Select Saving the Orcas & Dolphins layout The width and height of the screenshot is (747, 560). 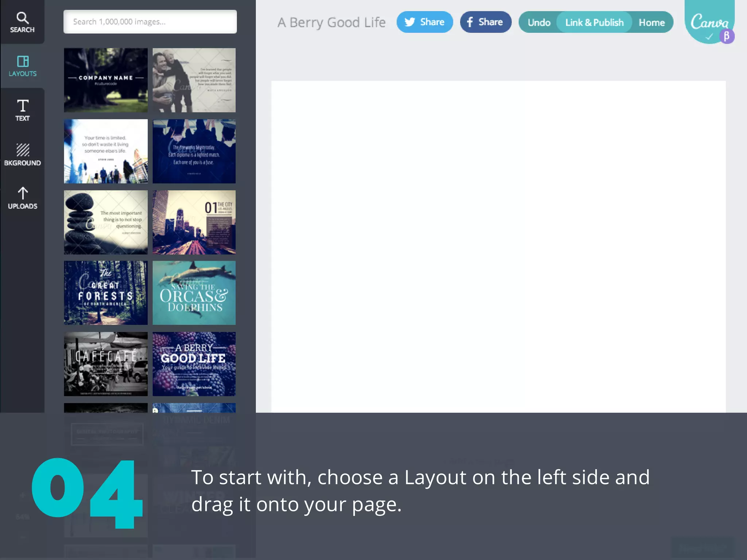pyautogui.click(x=194, y=293)
